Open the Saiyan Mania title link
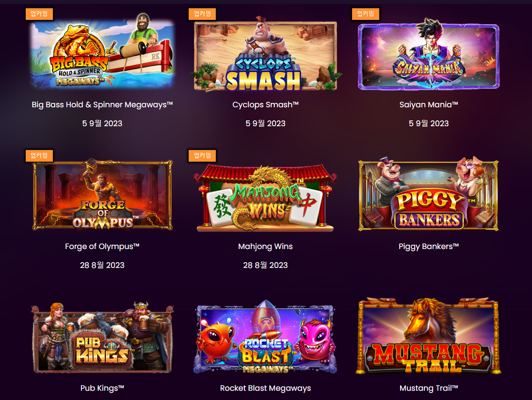This screenshot has height=400, width=532. (x=429, y=104)
